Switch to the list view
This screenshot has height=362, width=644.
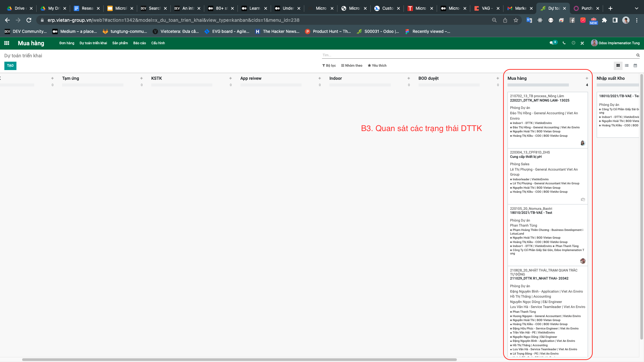tap(627, 66)
